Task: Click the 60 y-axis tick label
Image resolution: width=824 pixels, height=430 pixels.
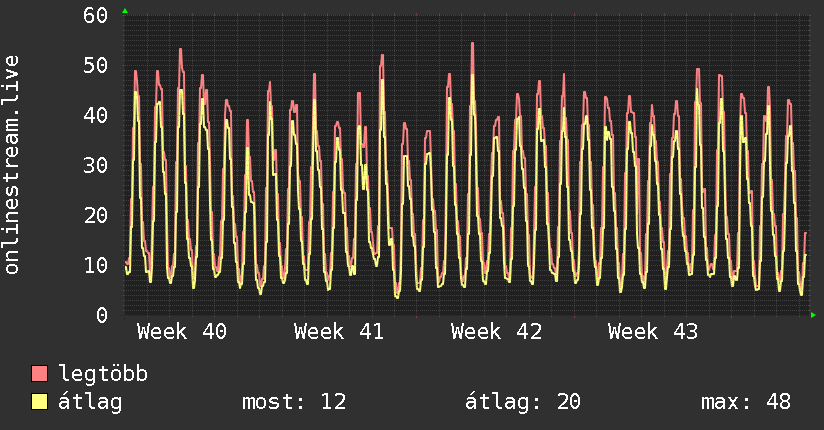Action: pyautogui.click(x=95, y=15)
